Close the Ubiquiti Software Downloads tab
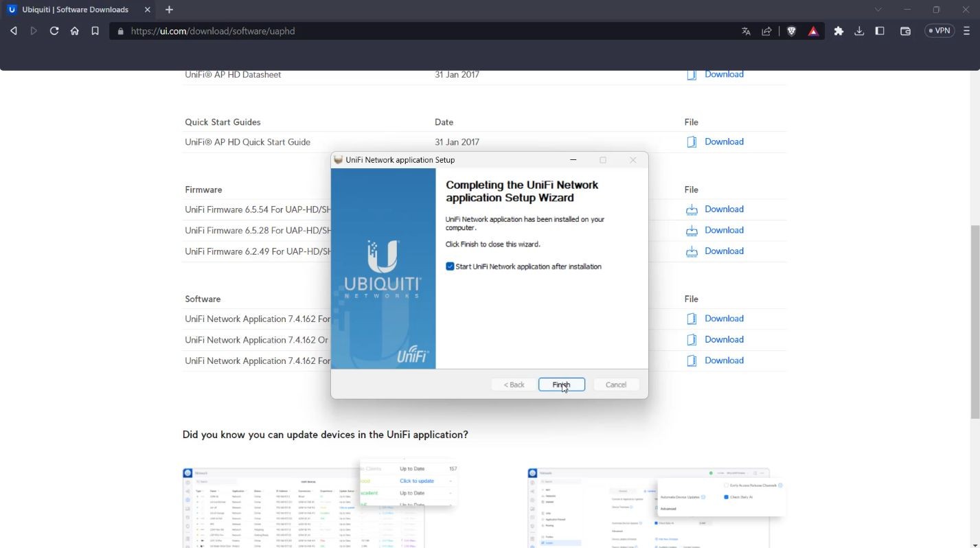Screen dimensions: 980x548 (147, 10)
